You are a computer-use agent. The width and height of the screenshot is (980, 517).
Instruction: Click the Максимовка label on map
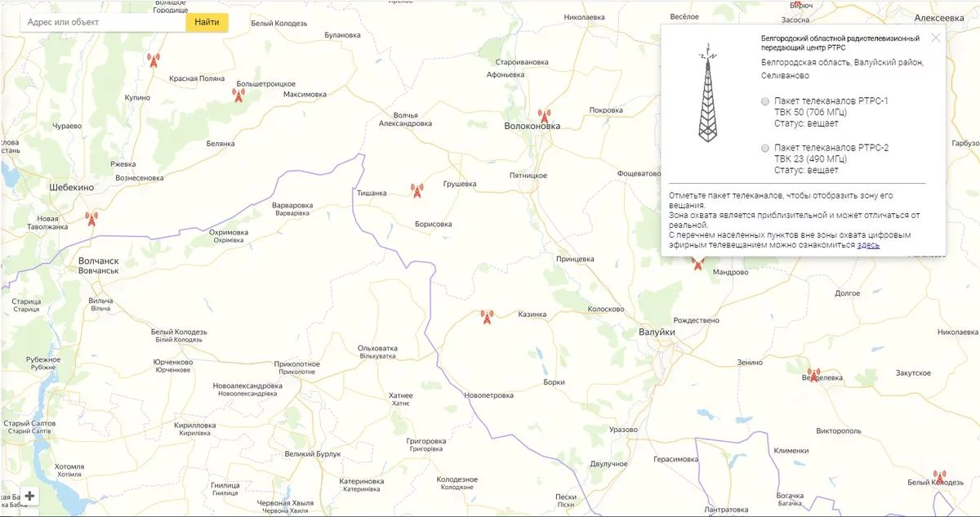pyautogui.click(x=305, y=94)
